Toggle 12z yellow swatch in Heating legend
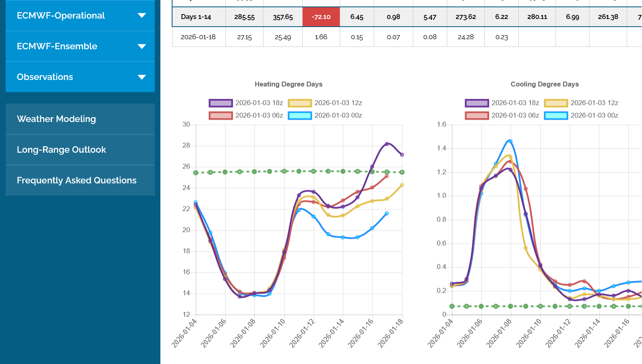 (299, 103)
